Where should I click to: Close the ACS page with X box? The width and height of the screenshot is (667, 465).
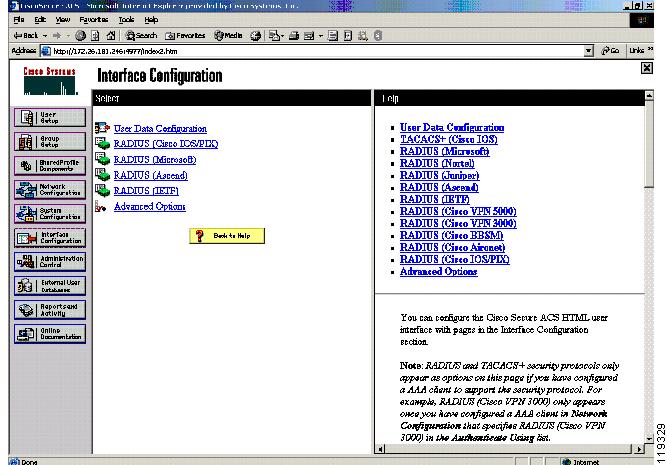647,68
